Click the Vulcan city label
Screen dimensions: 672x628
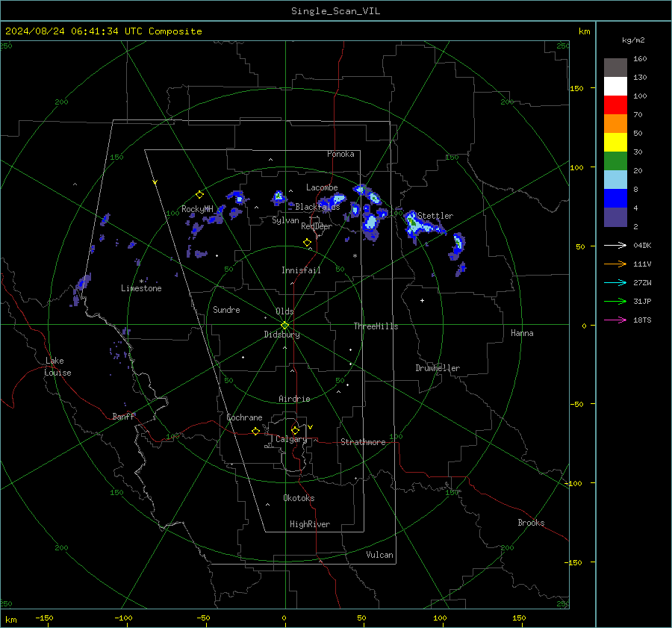pyautogui.click(x=379, y=555)
